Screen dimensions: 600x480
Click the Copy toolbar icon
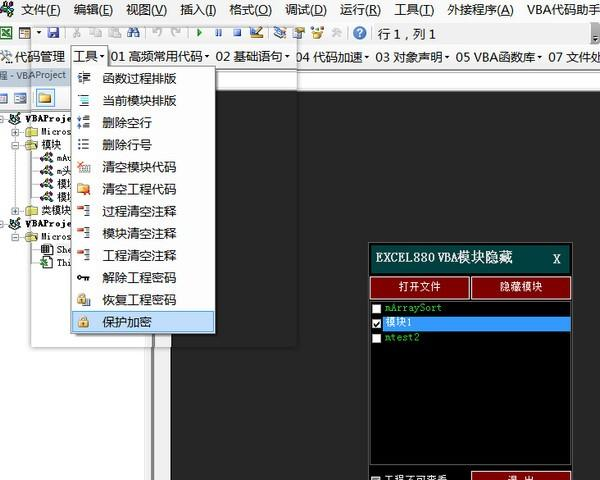(96, 33)
